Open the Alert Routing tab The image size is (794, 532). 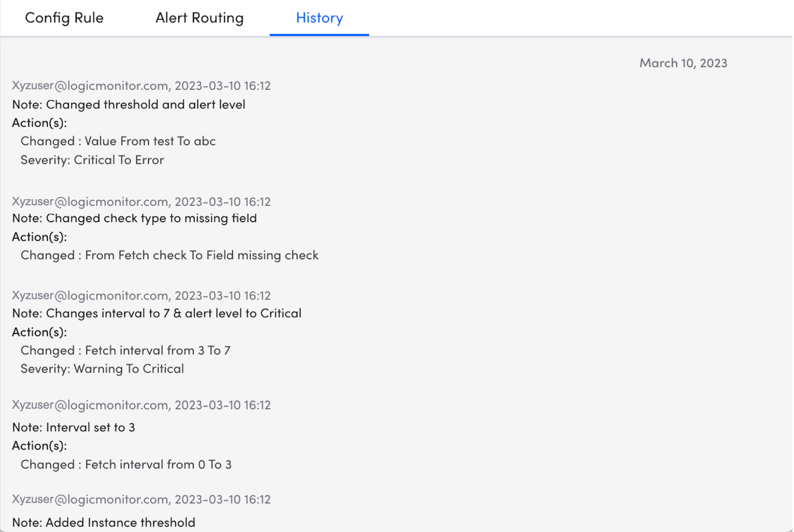pos(199,18)
